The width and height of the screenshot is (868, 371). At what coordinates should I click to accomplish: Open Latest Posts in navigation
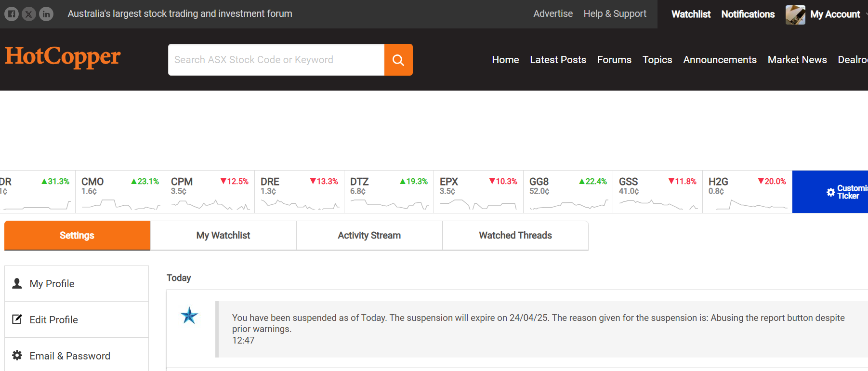pos(558,60)
